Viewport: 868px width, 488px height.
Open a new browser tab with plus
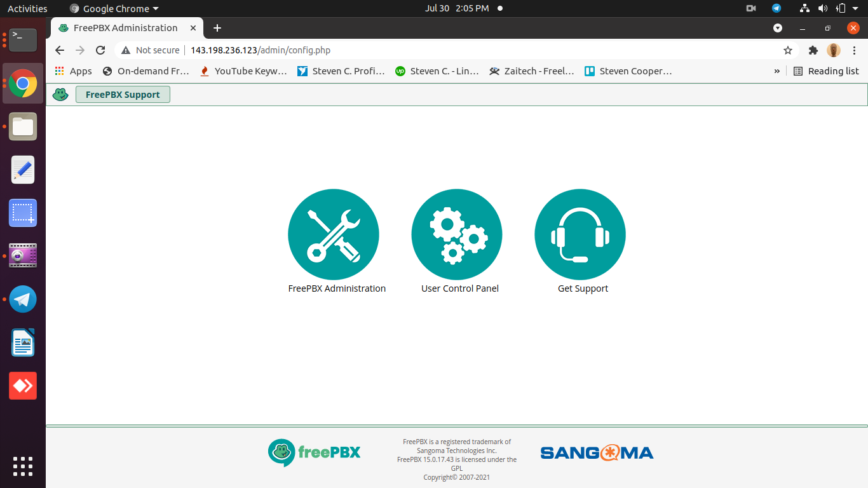click(217, 28)
